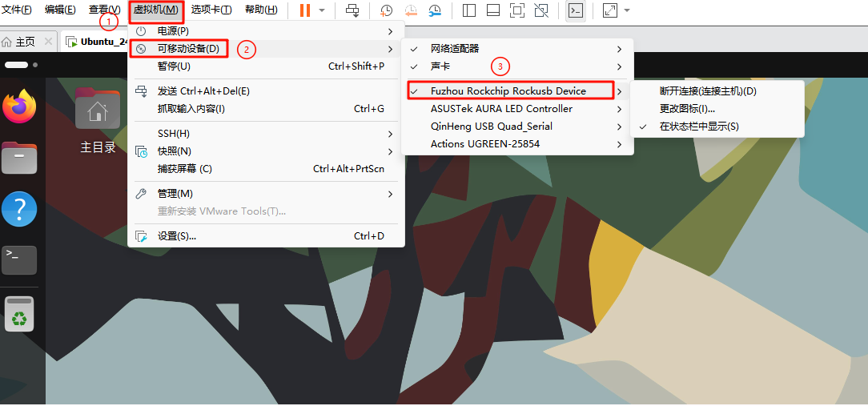The height and width of the screenshot is (406, 868).
Task: Open snapshot manager clock-wrench icon
Action: (435, 10)
